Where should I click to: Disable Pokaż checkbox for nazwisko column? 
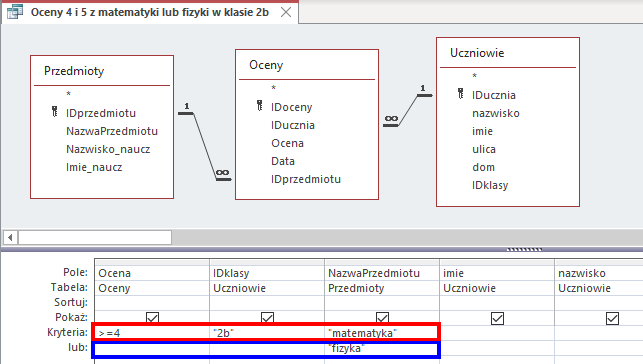tap(612, 318)
